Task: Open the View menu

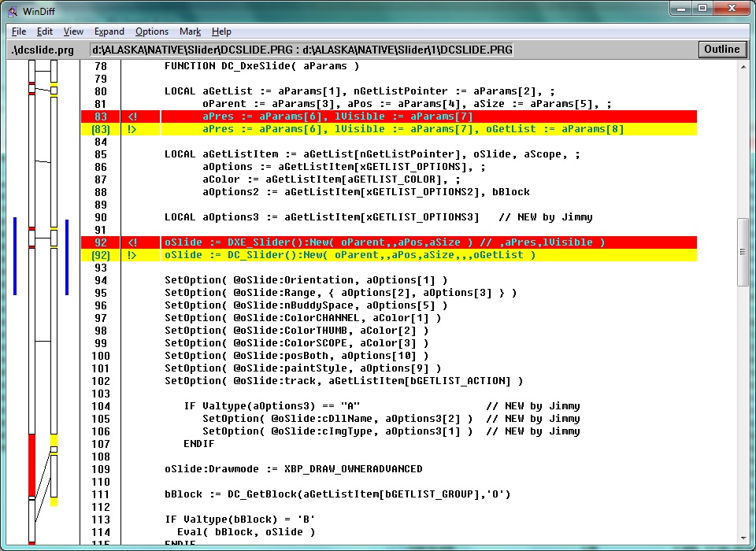Action: (x=73, y=31)
